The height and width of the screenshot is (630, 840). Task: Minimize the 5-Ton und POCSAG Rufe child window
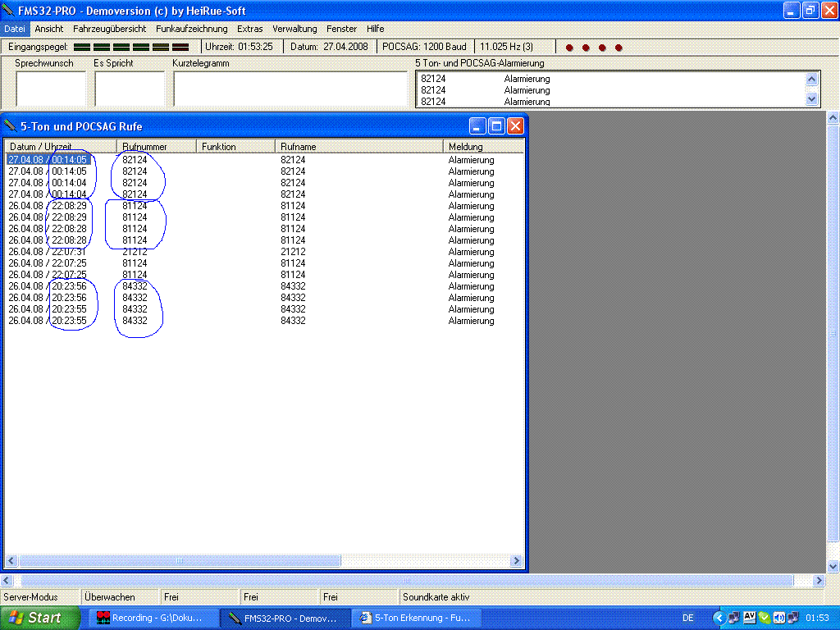pos(477,126)
